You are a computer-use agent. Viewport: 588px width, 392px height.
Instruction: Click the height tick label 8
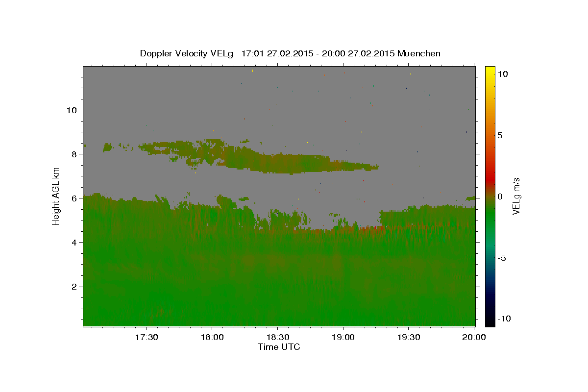[74, 154]
